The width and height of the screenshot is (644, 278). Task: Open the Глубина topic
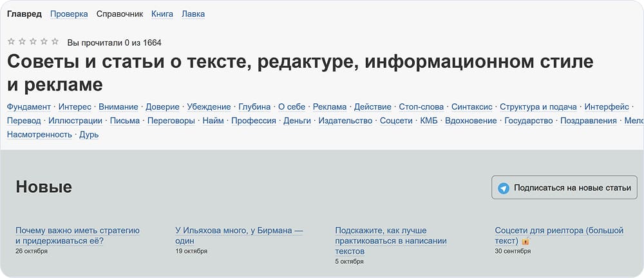tap(254, 107)
